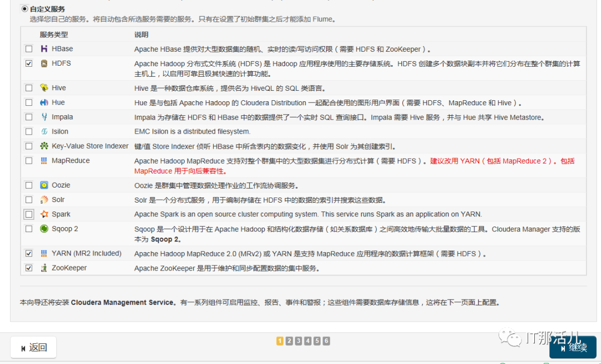Click the Oozie service icon

[44, 185]
